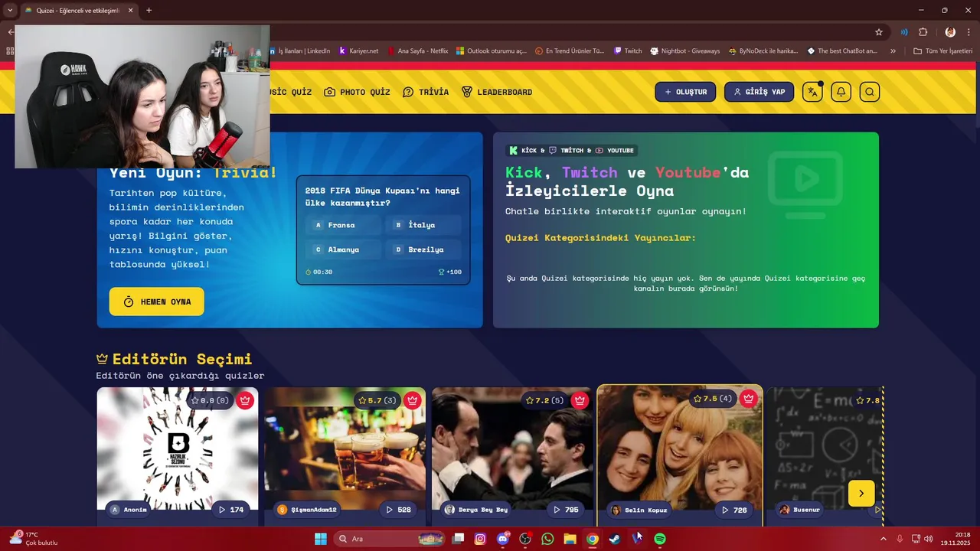Open the weather widget showing 17°C
This screenshot has width=980, height=551.
33,539
